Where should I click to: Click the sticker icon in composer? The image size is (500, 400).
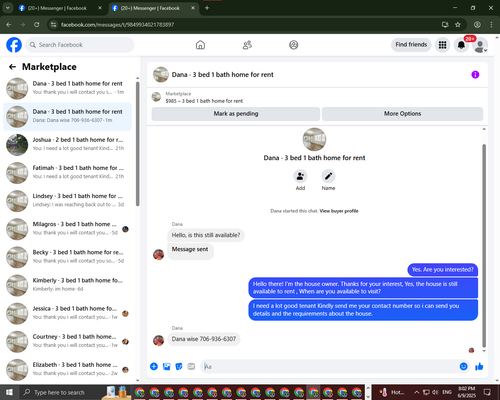179,366
